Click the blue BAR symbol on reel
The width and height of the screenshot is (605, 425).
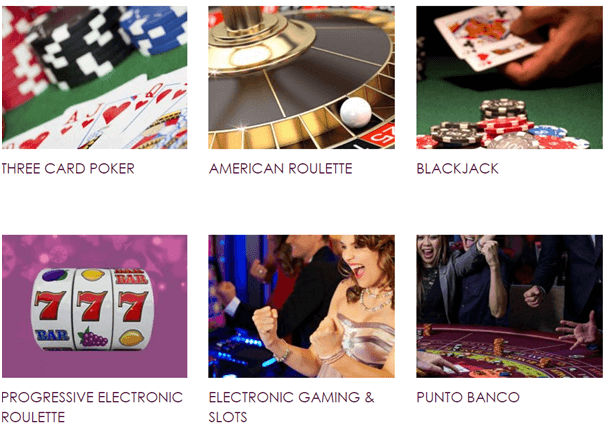52,335
